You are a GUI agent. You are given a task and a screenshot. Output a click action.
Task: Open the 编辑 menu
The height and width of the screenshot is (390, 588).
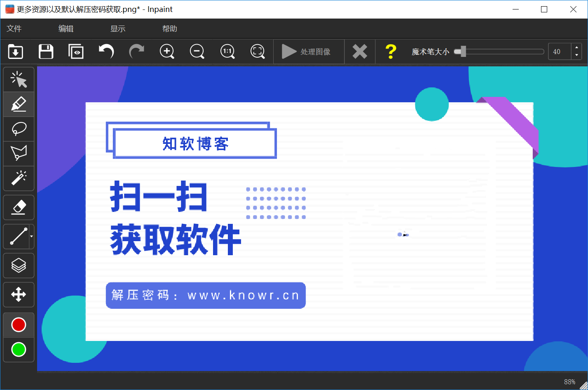pyautogui.click(x=66, y=28)
